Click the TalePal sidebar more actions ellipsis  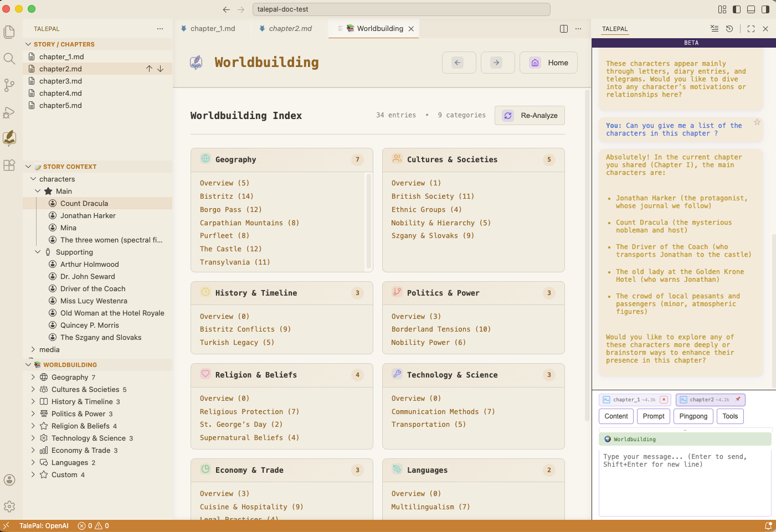[x=160, y=29]
